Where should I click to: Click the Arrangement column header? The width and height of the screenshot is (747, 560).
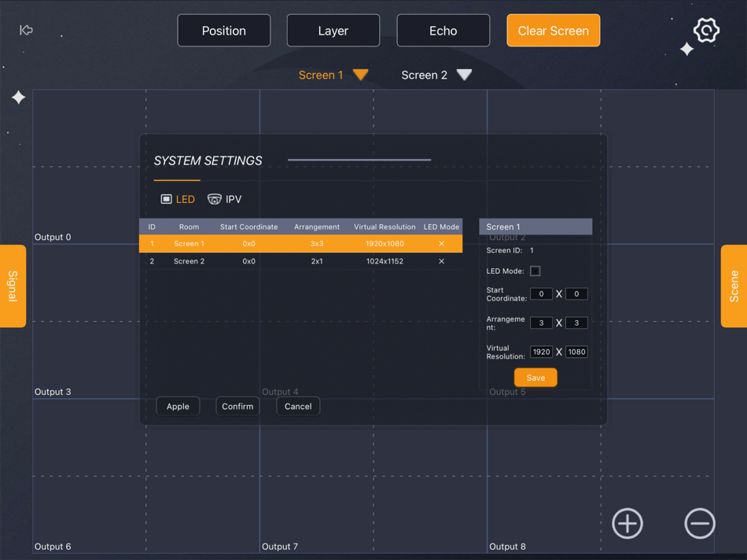(317, 227)
